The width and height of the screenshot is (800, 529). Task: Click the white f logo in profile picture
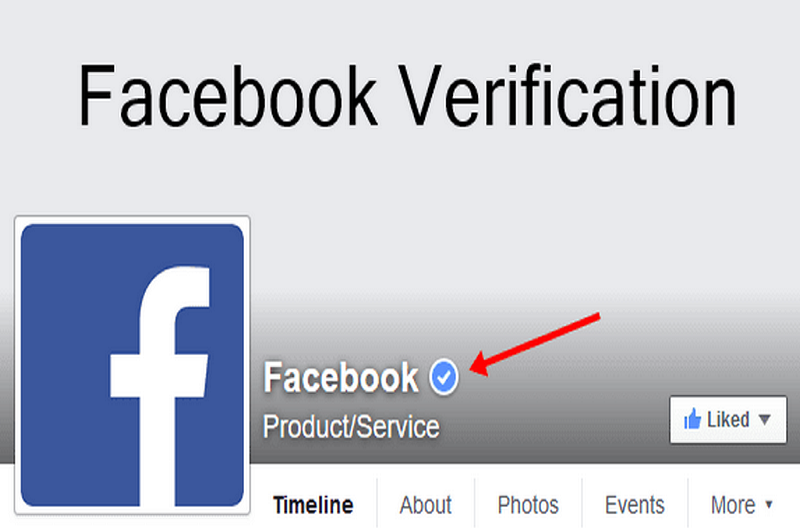coord(160,385)
